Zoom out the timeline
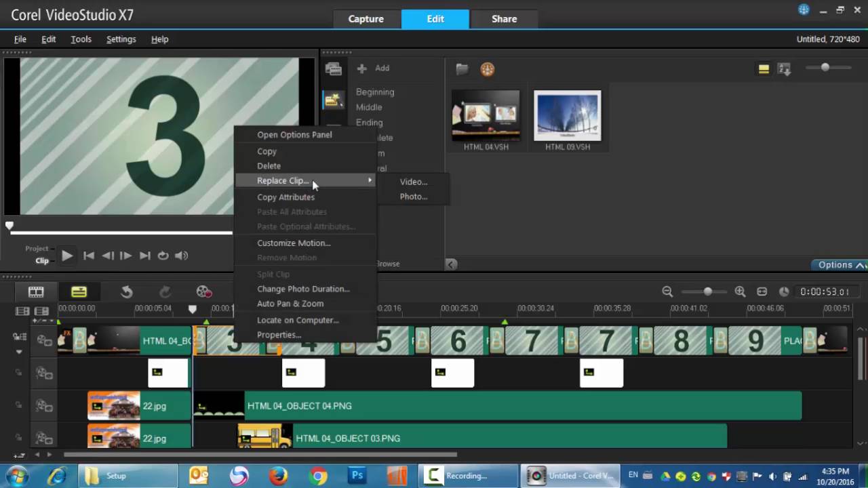The image size is (868, 488). (667, 291)
